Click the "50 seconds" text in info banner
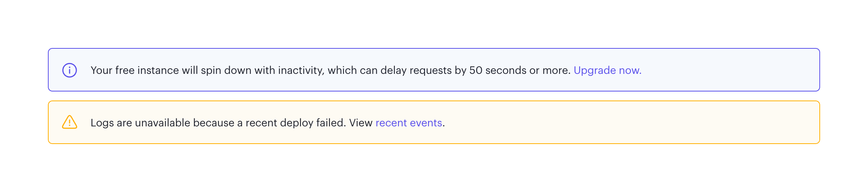Image resolution: width=868 pixels, height=192 pixels. (497, 70)
